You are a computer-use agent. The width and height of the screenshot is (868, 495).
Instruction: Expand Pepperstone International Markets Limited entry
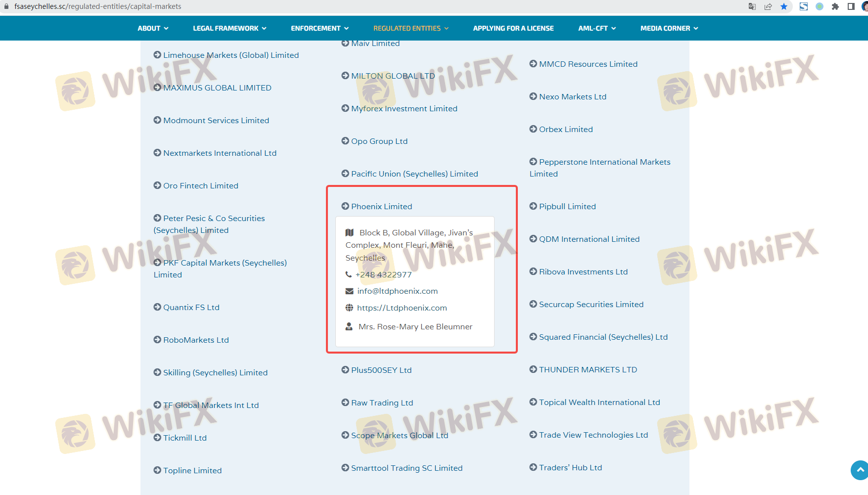[604, 162]
